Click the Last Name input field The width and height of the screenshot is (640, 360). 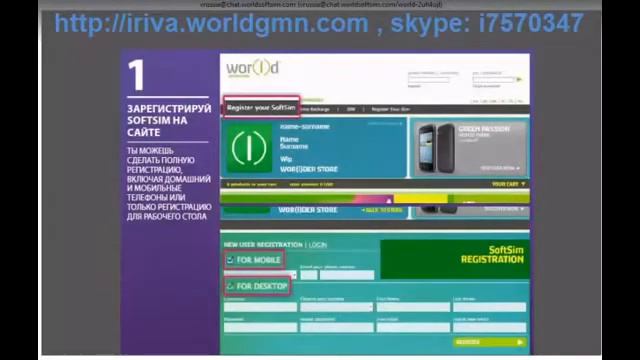tap(489, 307)
